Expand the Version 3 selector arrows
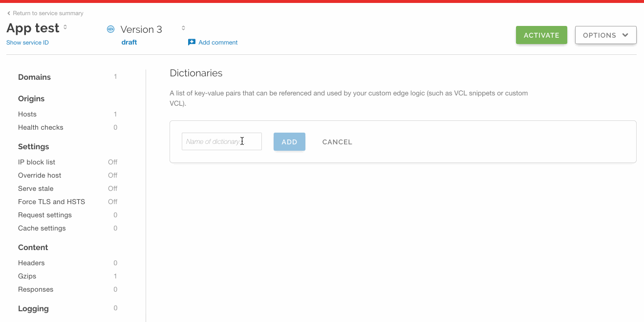644x322 pixels. [183, 28]
